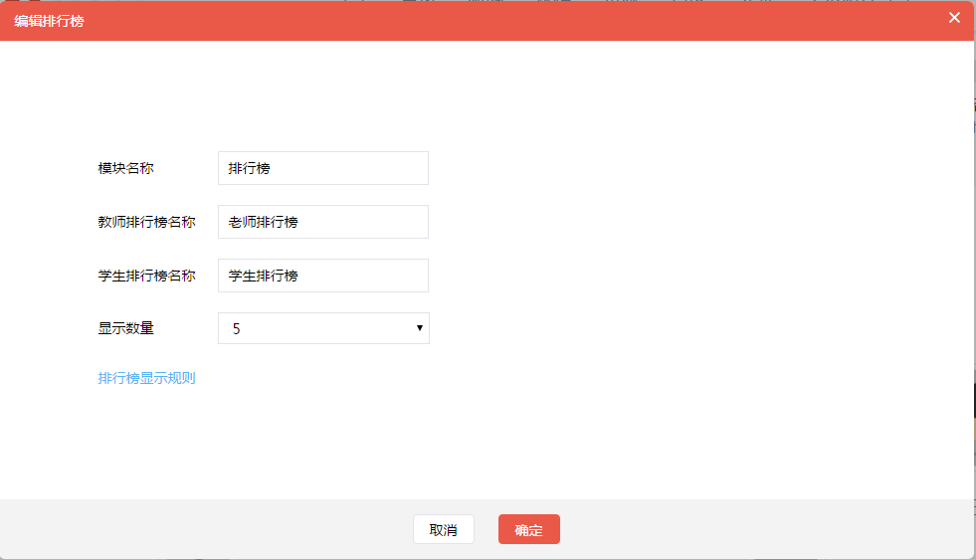Select the 模块名称 label text
The height and width of the screenshot is (560, 976).
[x=125, y=168]
